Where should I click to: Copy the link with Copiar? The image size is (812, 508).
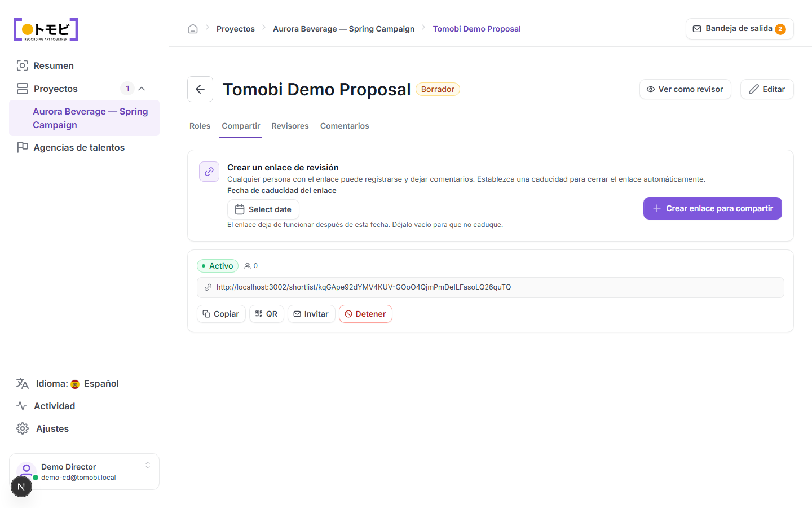point(221,314)
